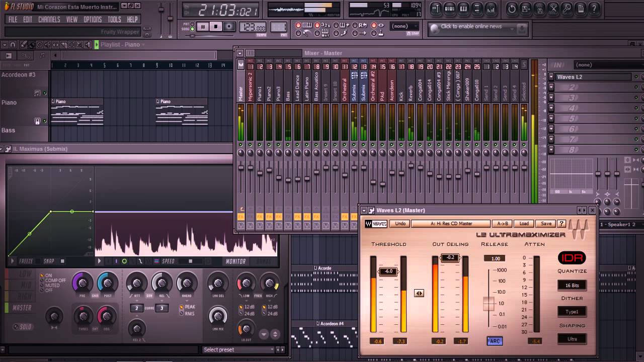
Task: Open the TOOLS menu
Action: point(114,19)
